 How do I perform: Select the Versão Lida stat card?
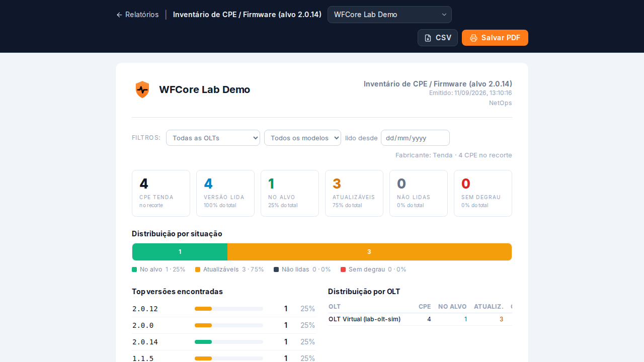click(x=225, y=193)
